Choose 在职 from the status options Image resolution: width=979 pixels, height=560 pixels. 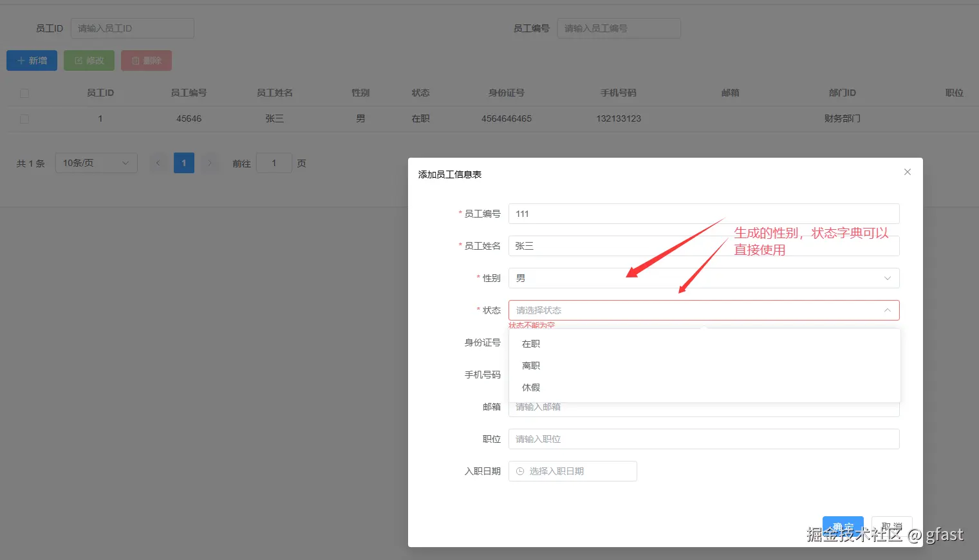tap(704, 344)
